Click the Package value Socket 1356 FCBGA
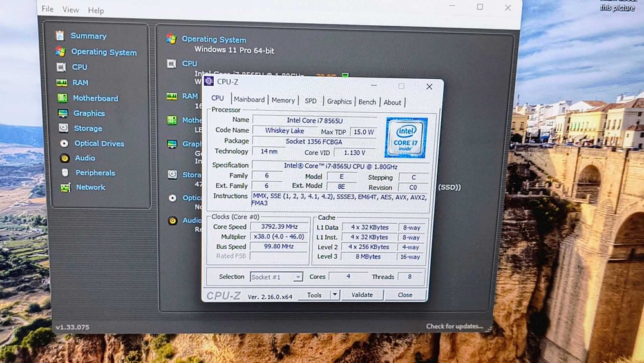 point(314,141)
